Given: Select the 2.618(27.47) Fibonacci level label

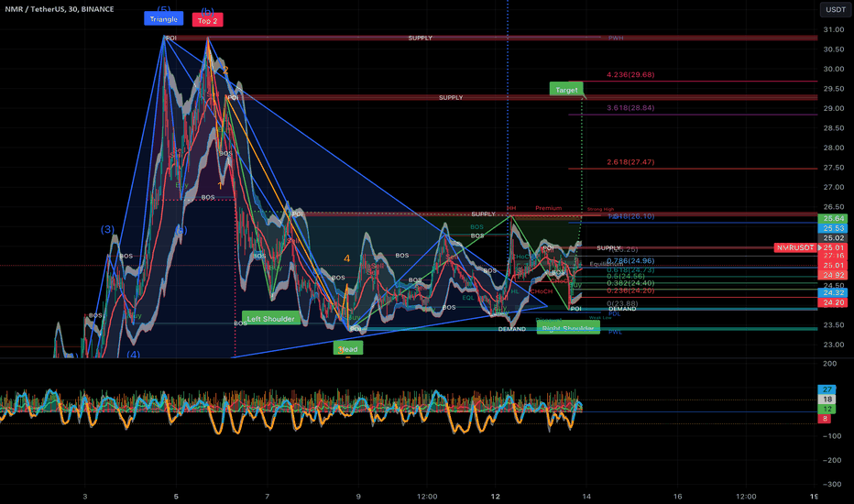Looking at the screenshot, I should pyautogui.click(x=630, y=162).
